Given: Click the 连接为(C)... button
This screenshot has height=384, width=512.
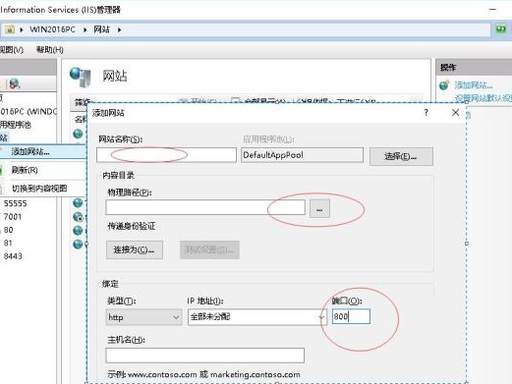Looking at the screenshot, I should point(134,250).
